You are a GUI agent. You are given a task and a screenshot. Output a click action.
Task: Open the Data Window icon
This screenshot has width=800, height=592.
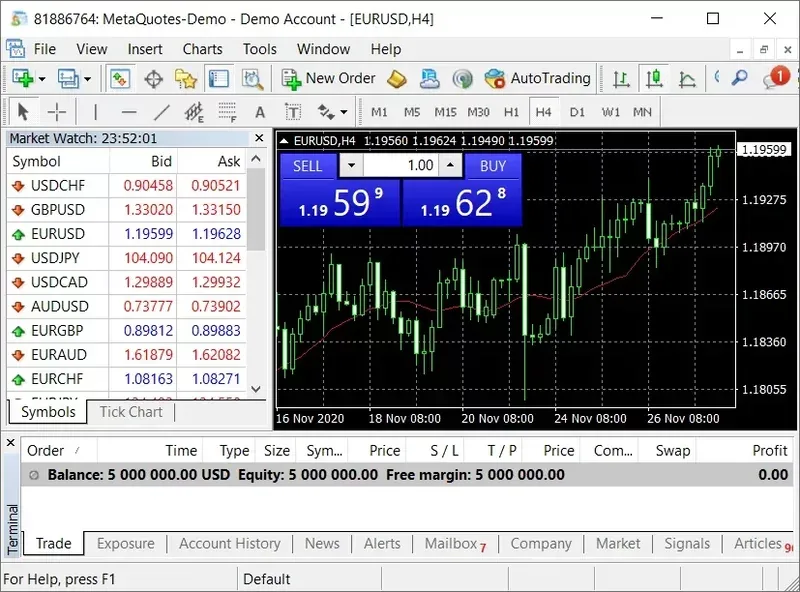pyautogui.click(x=154, y=79)
